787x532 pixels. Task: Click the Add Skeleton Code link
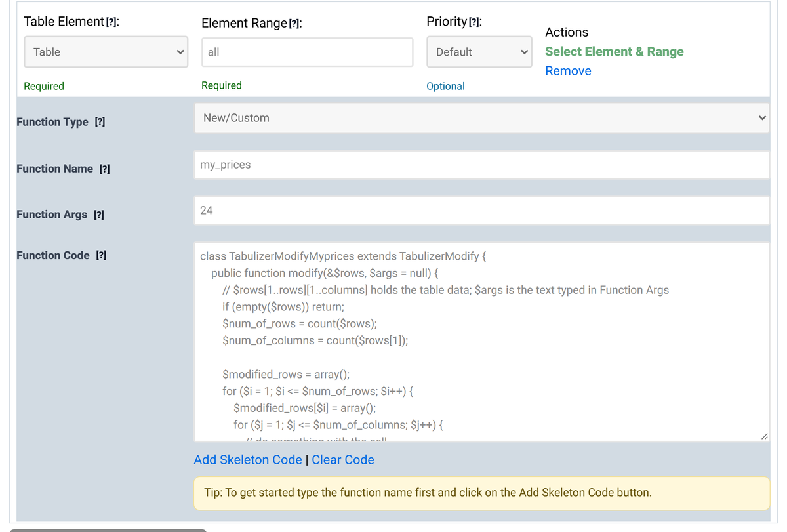click(x=248, y=460)
